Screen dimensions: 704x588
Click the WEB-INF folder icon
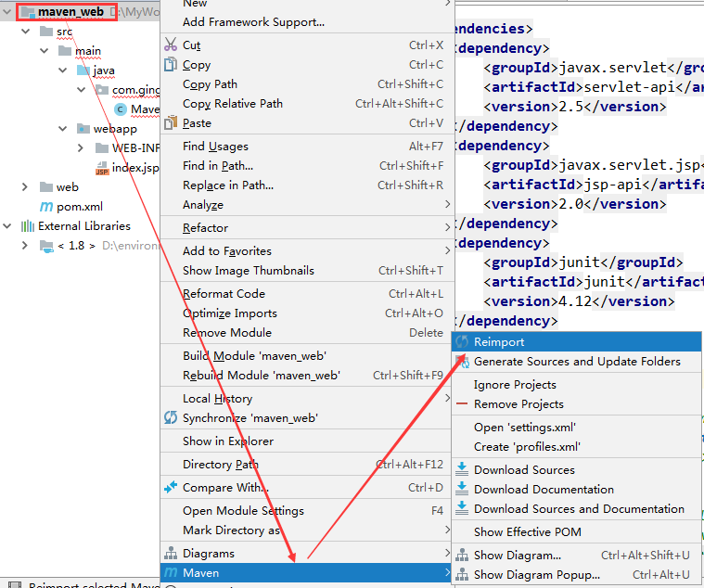pyautogui.click(x=102, y=148)
